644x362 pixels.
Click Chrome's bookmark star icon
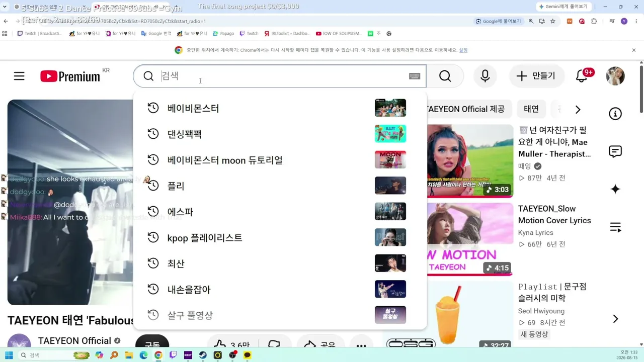tap(553, 21)
